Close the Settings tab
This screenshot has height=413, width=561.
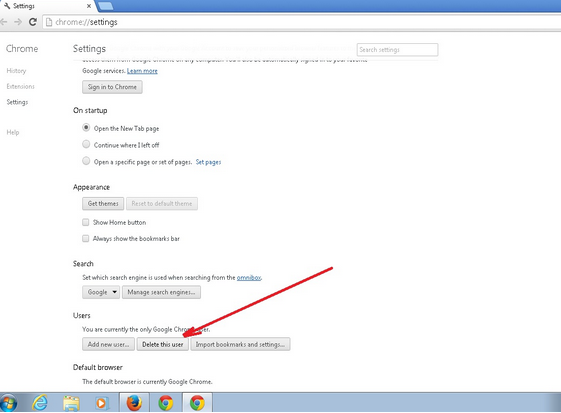[x=89, y=6]
